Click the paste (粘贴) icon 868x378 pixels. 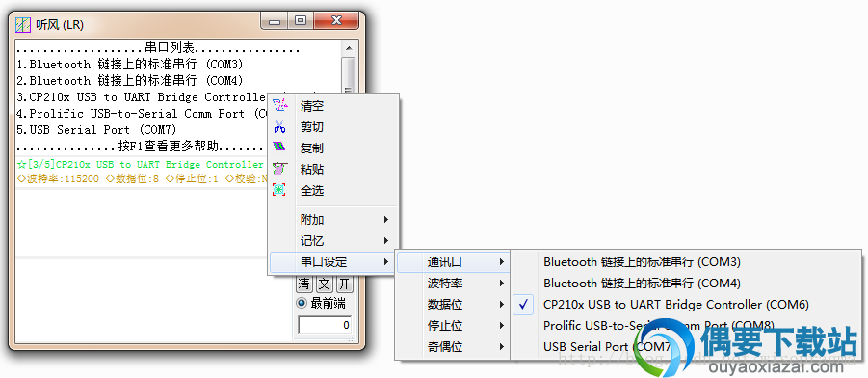point(280,169)
